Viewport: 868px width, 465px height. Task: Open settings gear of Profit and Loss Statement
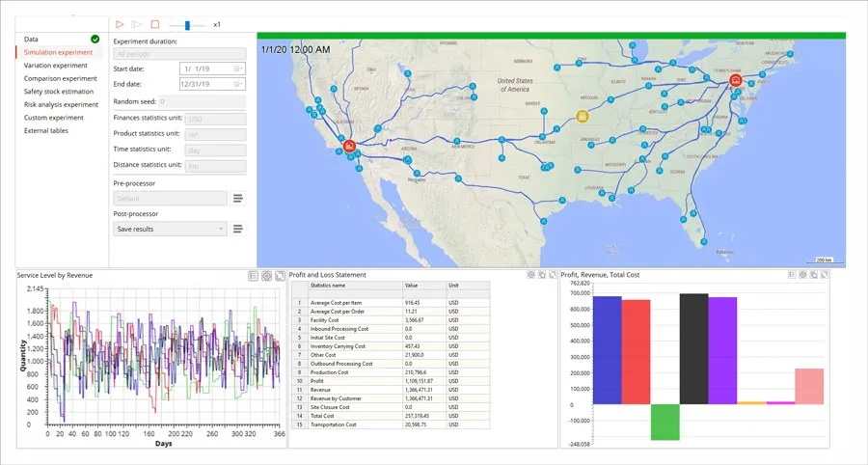(x=530, y=275)
